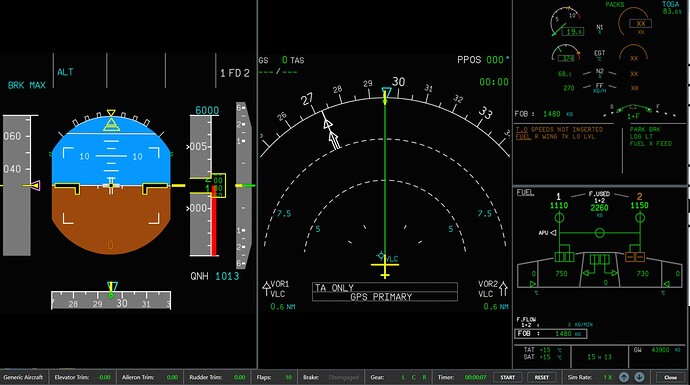Click the 'LDG LT' memo
Image resolution: width=690 pixels, height=385 pixels.
click(x=641, y=136)
